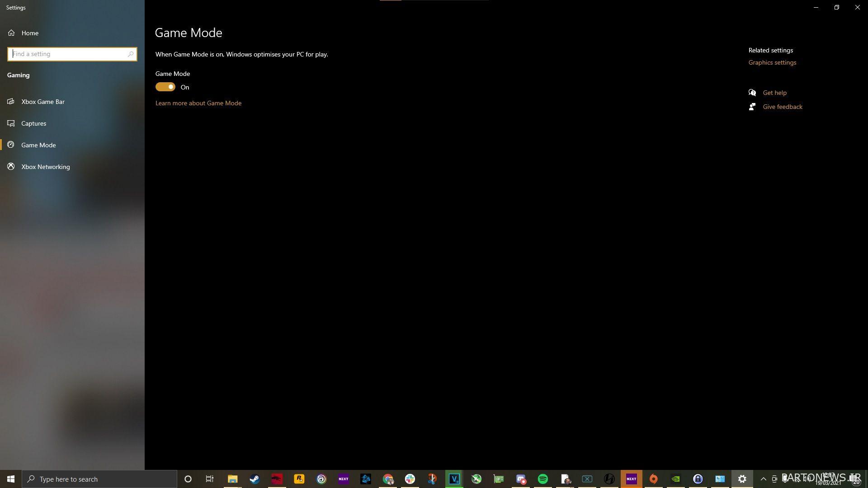Click Get help link
The width and height of the screenshot is (868, 488).
pos(774,93)
